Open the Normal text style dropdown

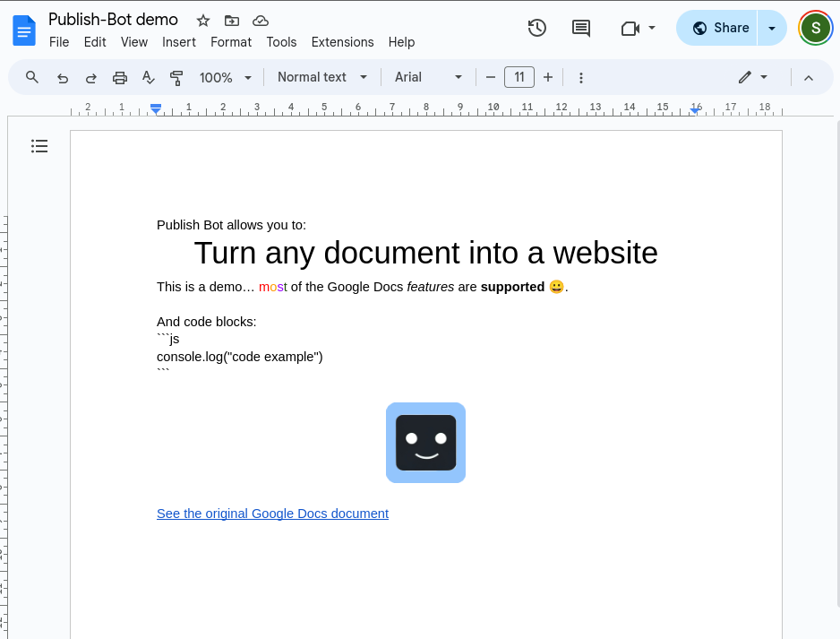[x=322, y=77]
